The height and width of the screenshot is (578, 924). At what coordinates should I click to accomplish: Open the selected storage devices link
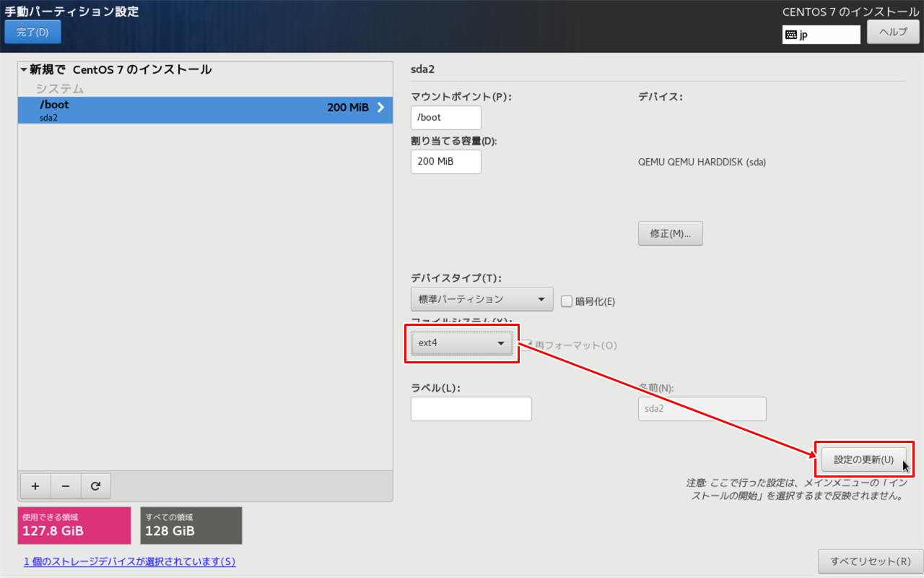point(129,561)
